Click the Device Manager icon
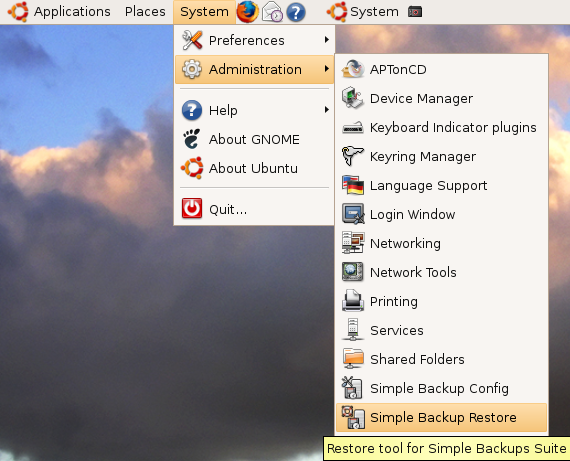This screenshot has width=570, height=461. 353,98
